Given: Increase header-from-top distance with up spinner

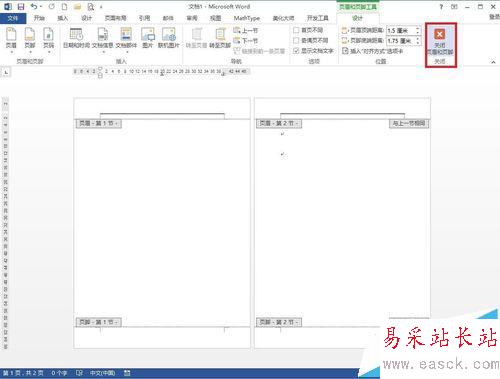Looking at the screenshot, I should tap(417, 29).
